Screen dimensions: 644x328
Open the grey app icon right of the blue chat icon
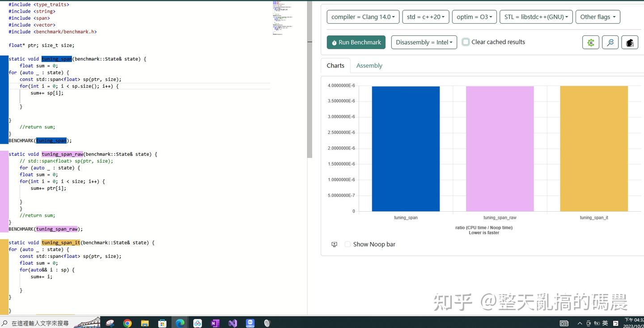click(x=267, y=323)
